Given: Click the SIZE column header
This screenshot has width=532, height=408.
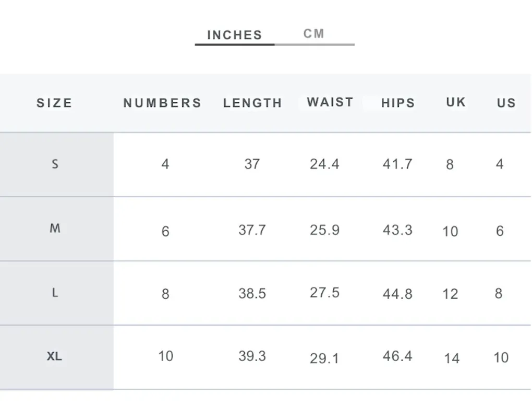Looking at the screenshot, I should point(55,103).
